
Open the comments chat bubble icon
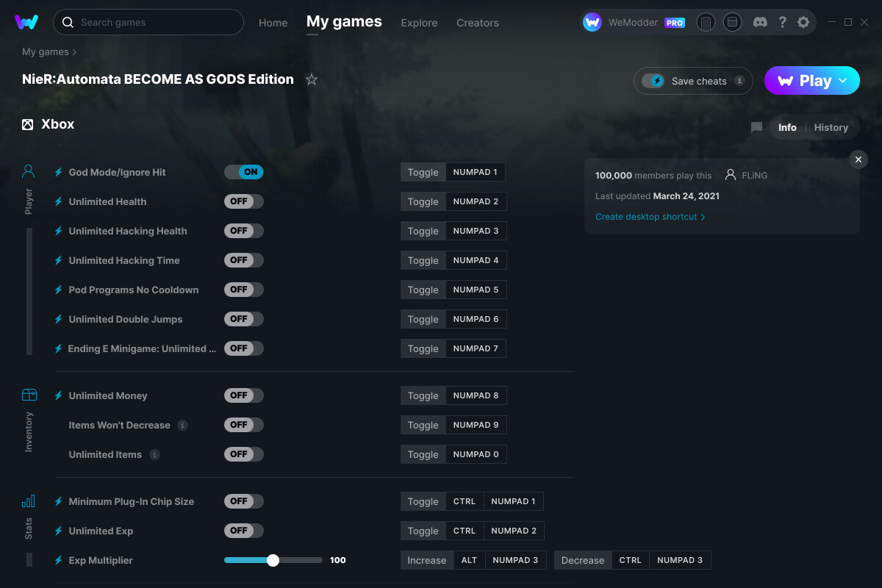(756, 127)
